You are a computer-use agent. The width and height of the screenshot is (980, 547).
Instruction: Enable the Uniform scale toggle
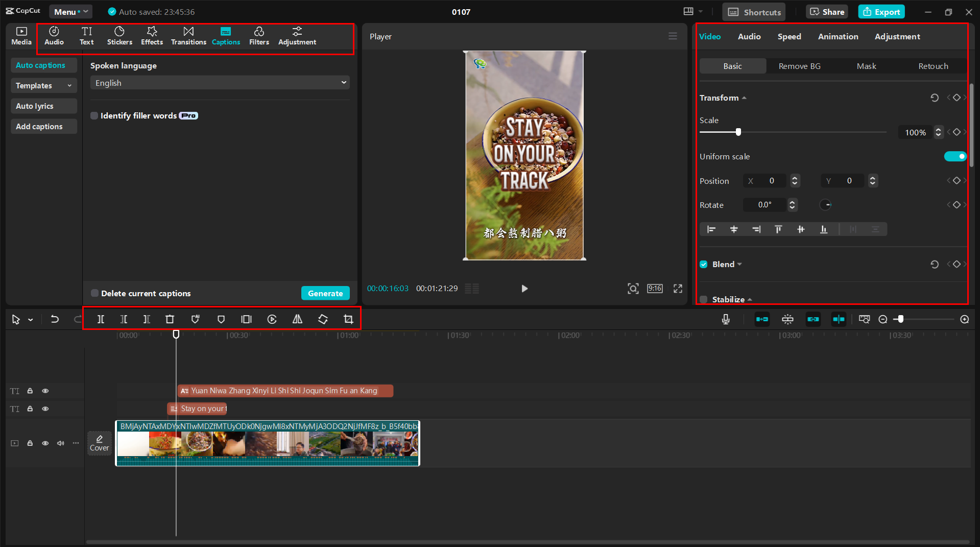click(x=954, y=156)
